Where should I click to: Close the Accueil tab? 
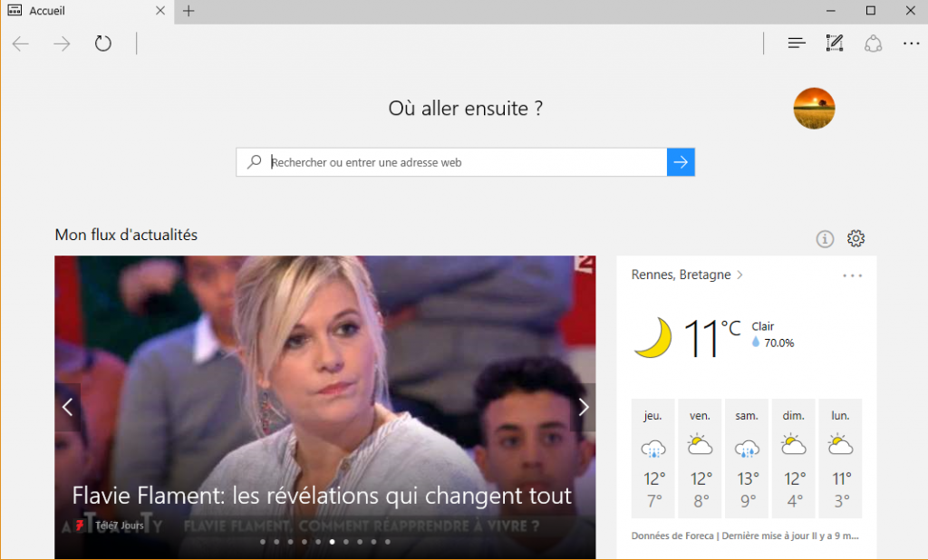(160, 11)
